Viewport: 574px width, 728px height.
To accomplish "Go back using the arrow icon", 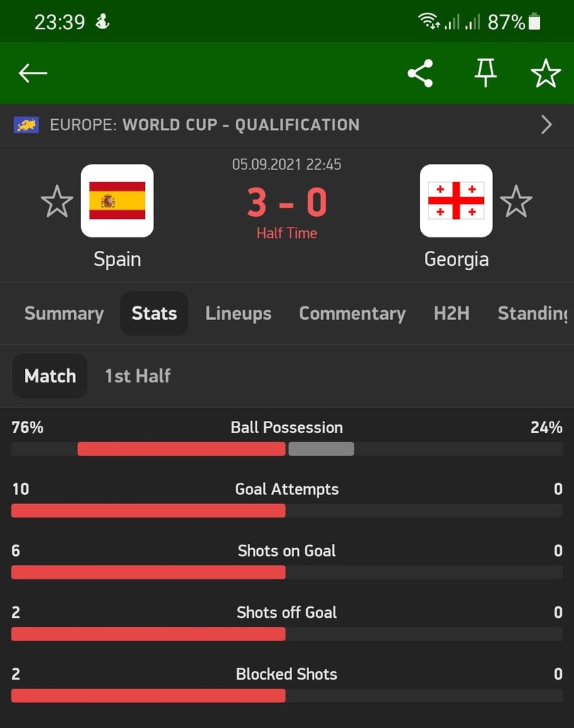I will click(33, 73).
